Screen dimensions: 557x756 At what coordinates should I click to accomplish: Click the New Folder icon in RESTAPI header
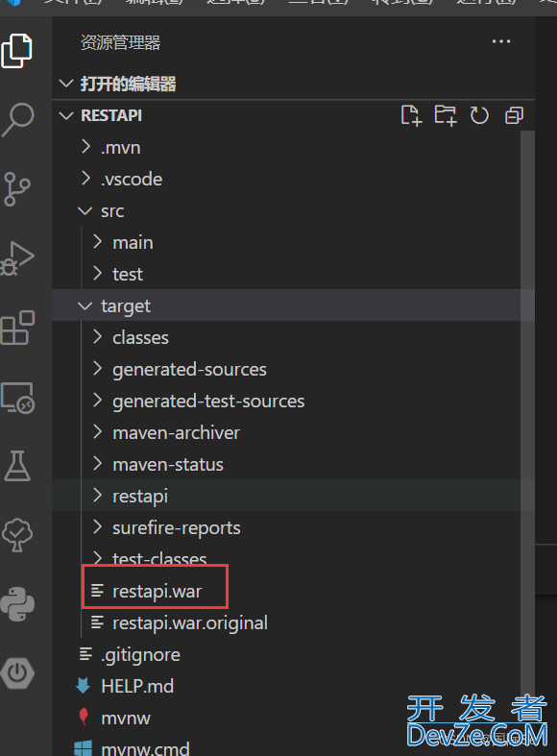tap(446, 115)
